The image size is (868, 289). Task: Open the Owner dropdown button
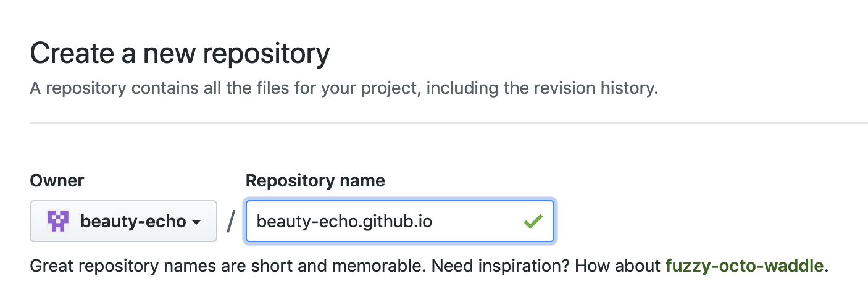tap(123, 220)
